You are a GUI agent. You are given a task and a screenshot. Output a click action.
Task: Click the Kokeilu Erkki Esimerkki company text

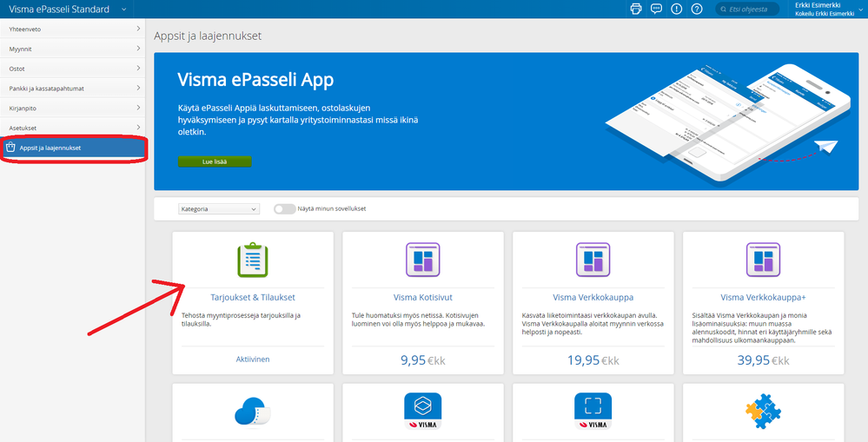pos(825,14)
